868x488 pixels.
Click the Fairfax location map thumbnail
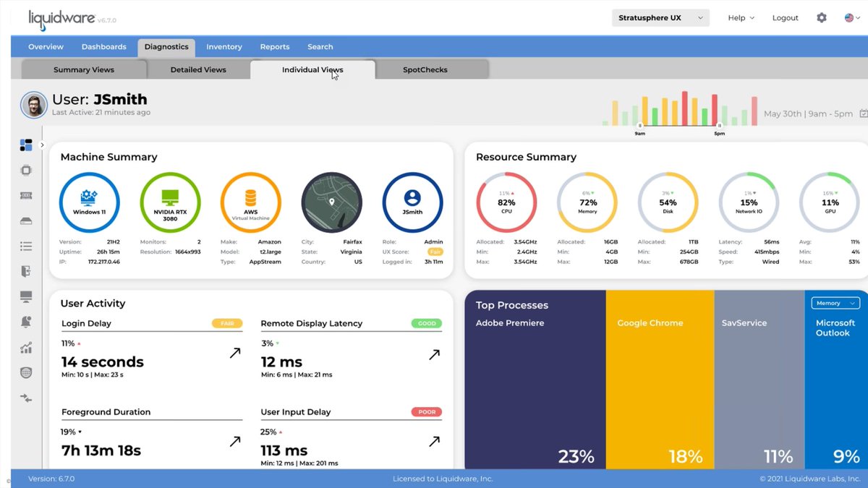pos(331,202)
